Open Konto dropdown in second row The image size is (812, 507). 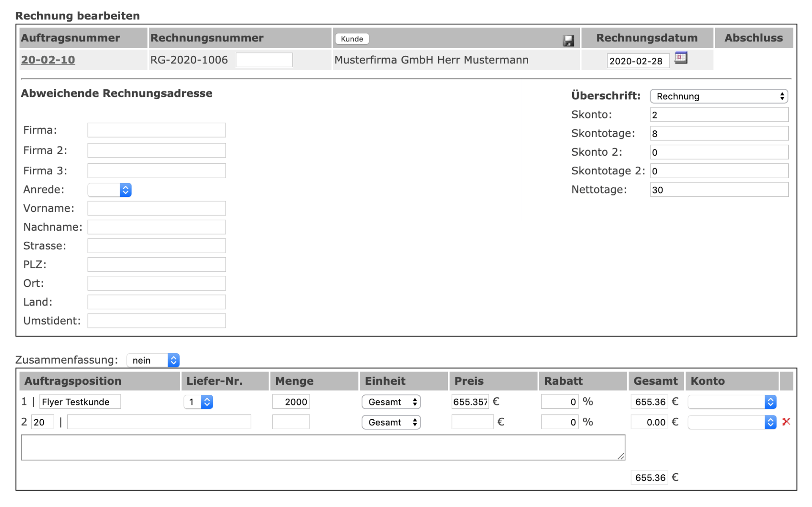(x=732, y=422)
